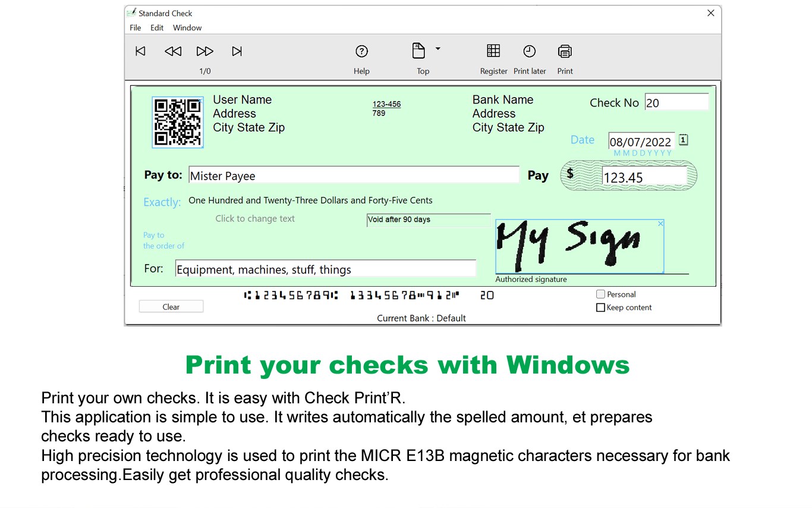Click the previous record arrow
The image size is (812, 508).
tap(172, 51)
